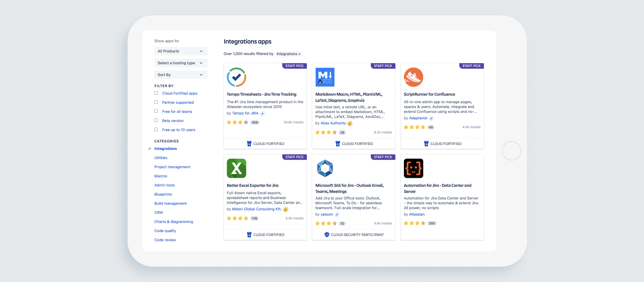
Task: Open the ScriptRunner for Confluence sneaker logo
Action: [413, 77]
